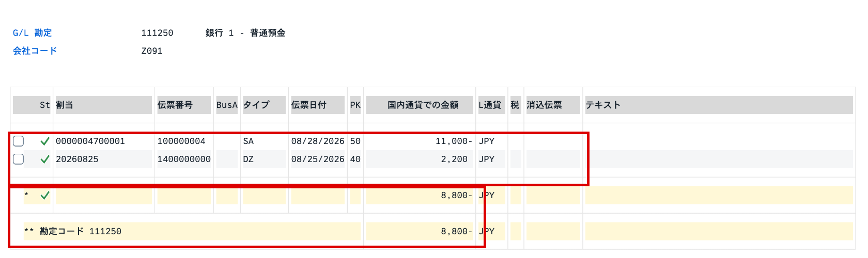Click the date 08/28/2026
The width and height of the screenshot is (868, 258).
(x=318, y=141)
